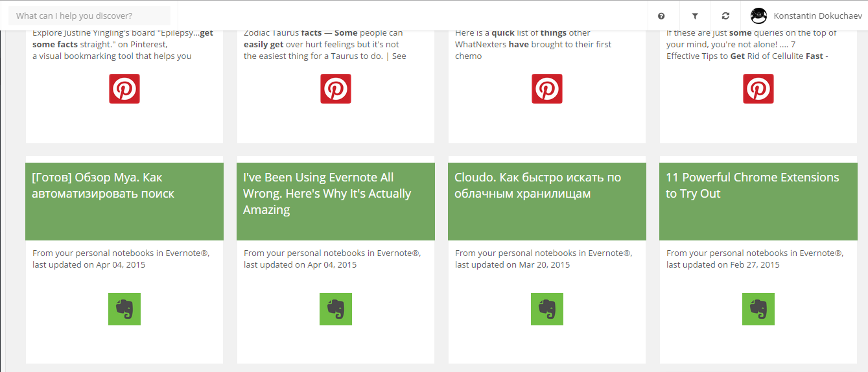Open Konstantin Dokuchaev's profile avatar
The width and height of the screenshot is (868, 372).
[759, 16]
